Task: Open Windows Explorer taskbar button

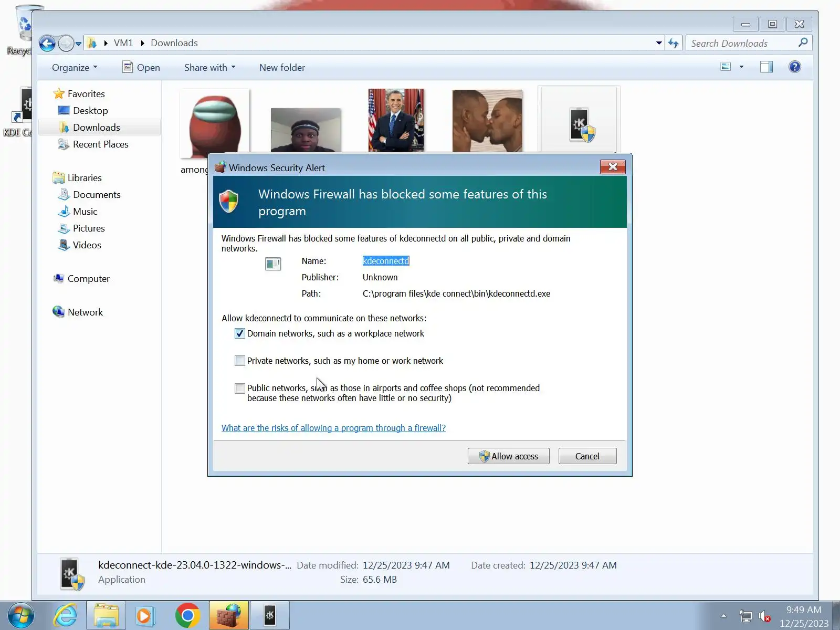Action: click(106, 615)
